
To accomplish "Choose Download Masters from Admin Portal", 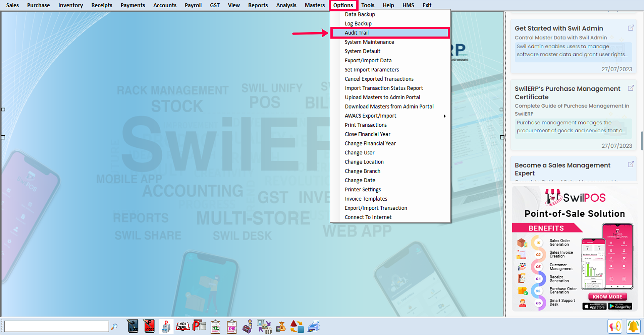I will (x=390, y=107).
